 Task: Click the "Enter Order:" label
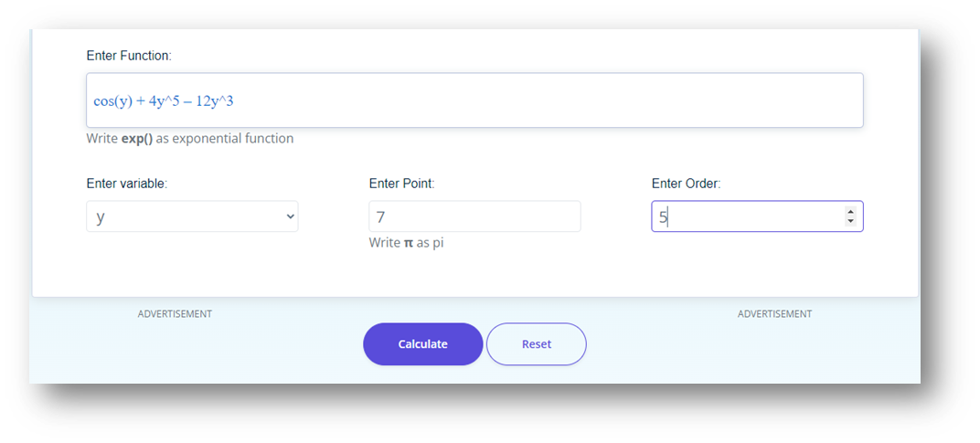click(x=686, y=184)
